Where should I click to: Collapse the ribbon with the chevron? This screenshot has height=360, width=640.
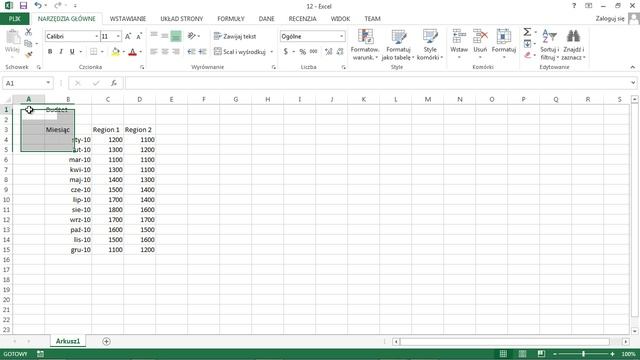coord(632,67)
